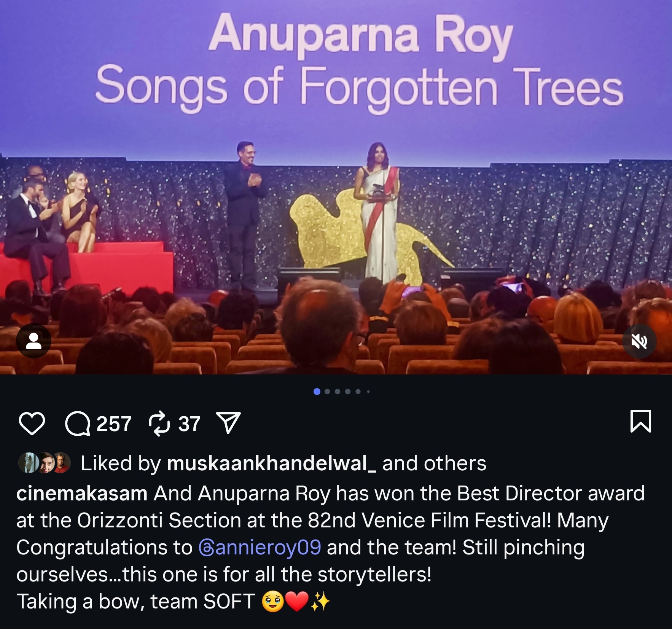Like the post with the heart icon

[x=32, y=423]
